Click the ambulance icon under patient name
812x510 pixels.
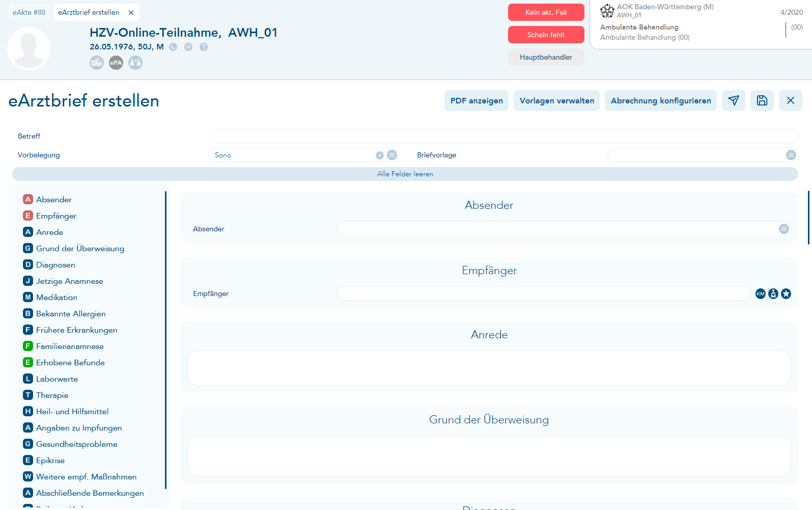(x=97, y=63)
